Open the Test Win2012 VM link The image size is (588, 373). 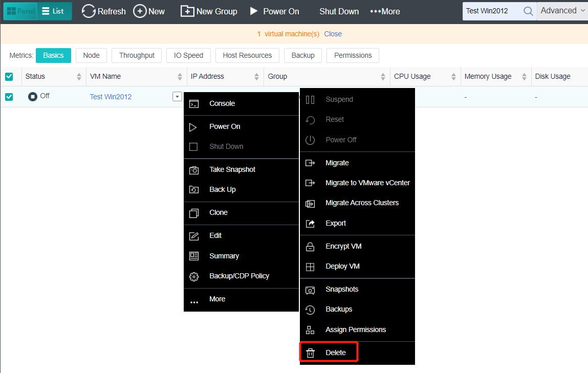(111, 97)
